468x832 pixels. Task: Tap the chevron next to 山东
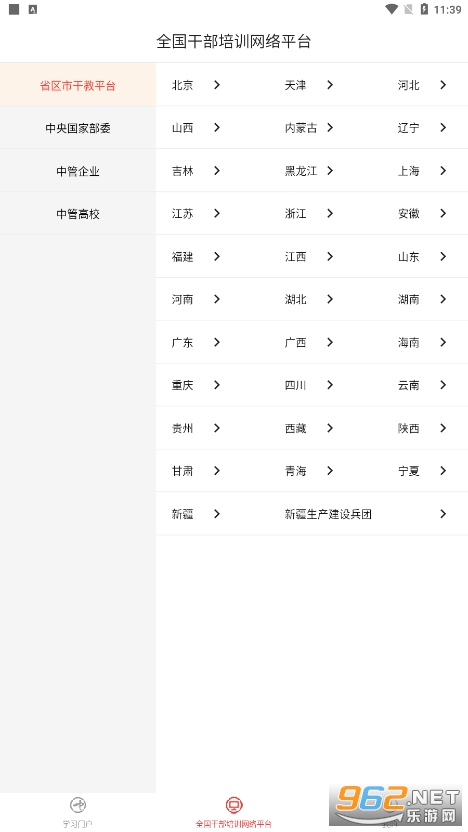(443, 256)
